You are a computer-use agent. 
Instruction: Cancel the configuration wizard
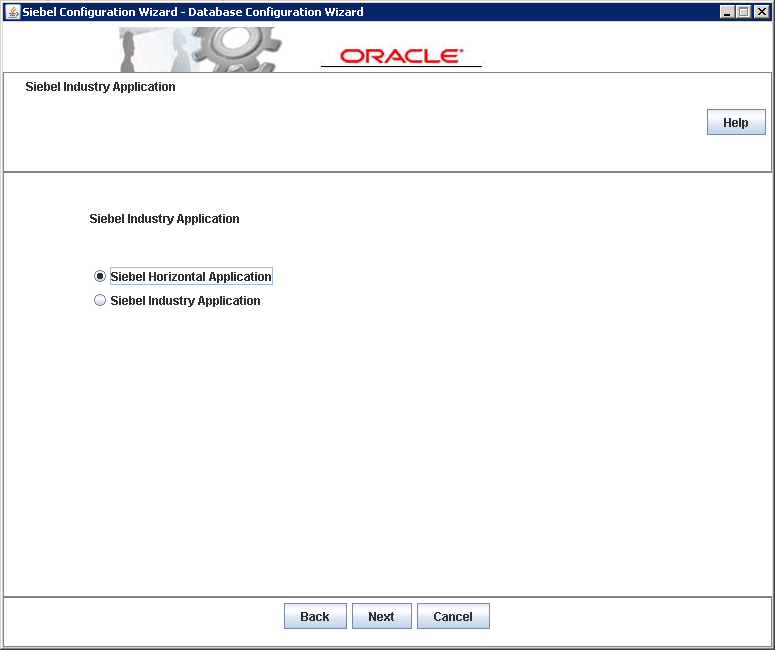click(x=453, y=616)
